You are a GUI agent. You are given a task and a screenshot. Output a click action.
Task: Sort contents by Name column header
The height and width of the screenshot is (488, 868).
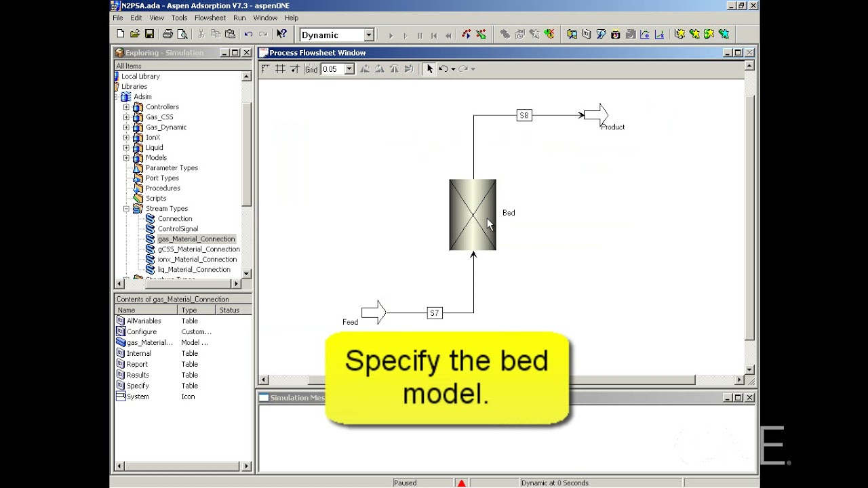point(146,310)
